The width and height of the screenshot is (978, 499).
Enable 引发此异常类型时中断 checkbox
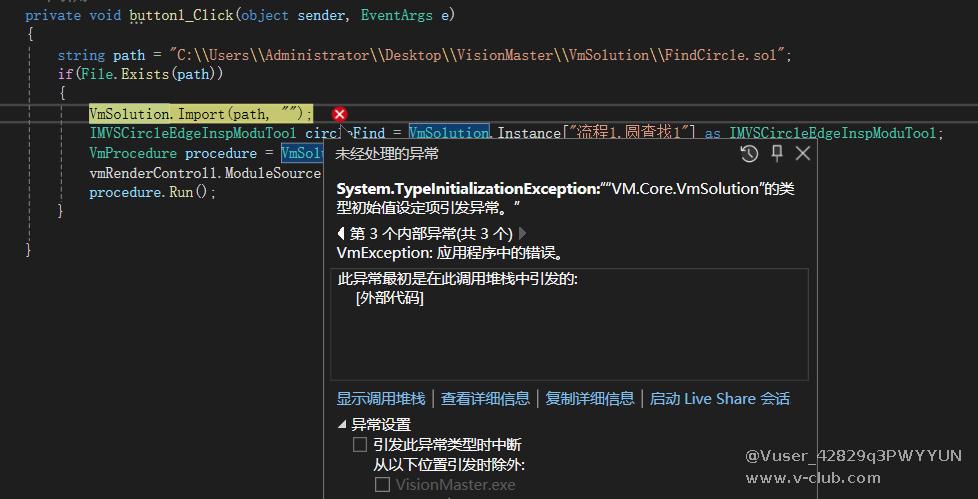click(360, 445)
